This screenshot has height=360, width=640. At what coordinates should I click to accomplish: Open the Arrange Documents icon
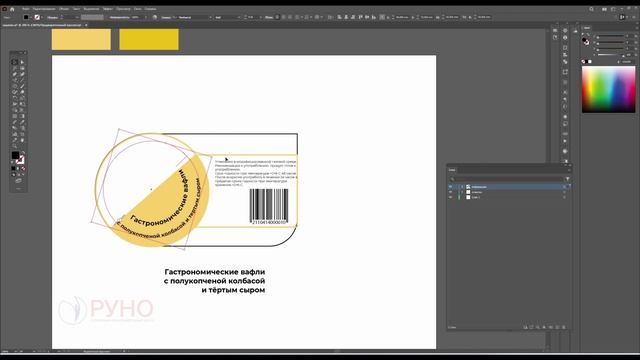pyautogui.click(x=604, y=9)
